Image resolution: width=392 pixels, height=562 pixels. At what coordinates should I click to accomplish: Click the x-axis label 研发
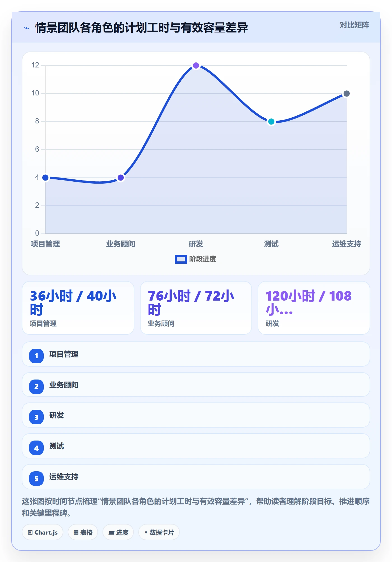pyautogui.click(x=196, y=244)
